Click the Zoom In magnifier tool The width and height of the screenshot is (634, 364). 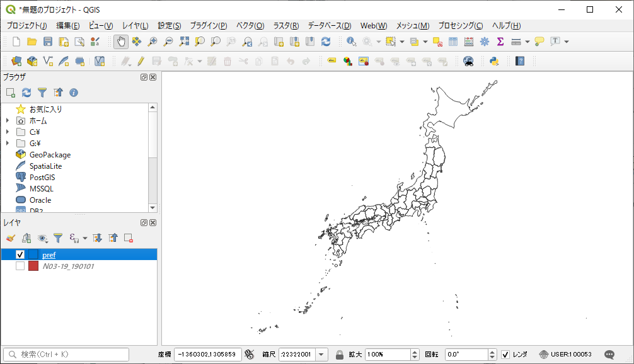152,42
